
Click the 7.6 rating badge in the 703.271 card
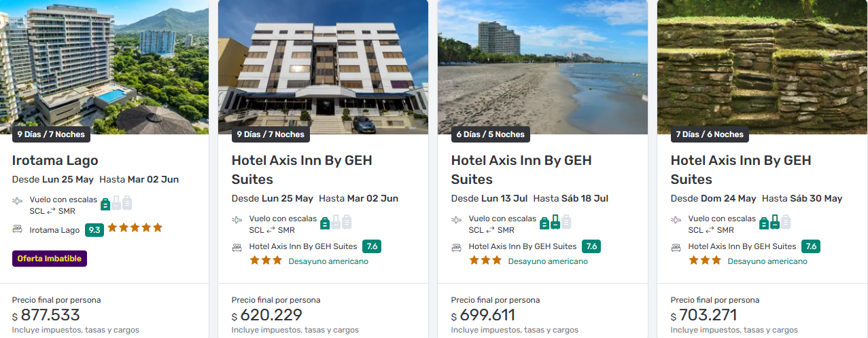click(x=811, y=246)
